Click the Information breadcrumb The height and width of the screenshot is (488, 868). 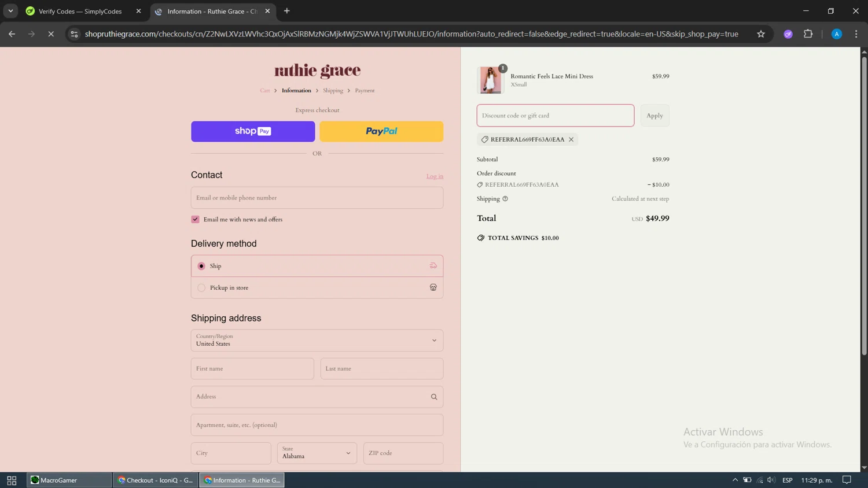[296, 91]
